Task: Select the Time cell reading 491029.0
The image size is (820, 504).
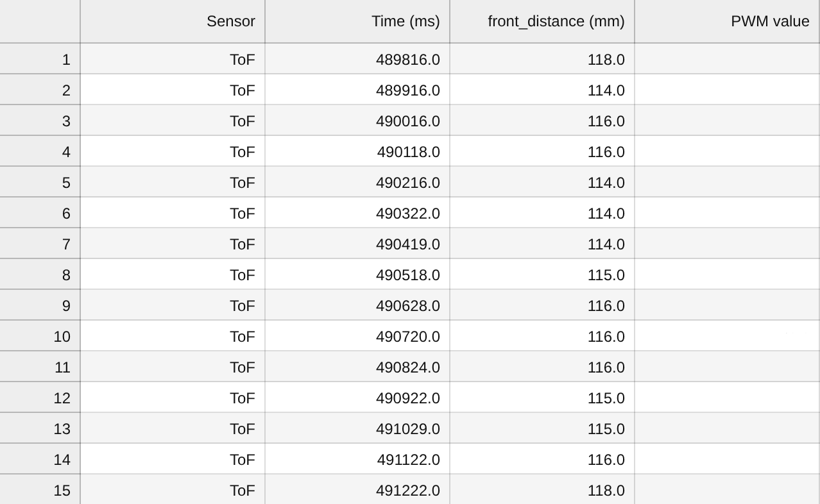Action: pyautogui.click(x=357, y=429)
